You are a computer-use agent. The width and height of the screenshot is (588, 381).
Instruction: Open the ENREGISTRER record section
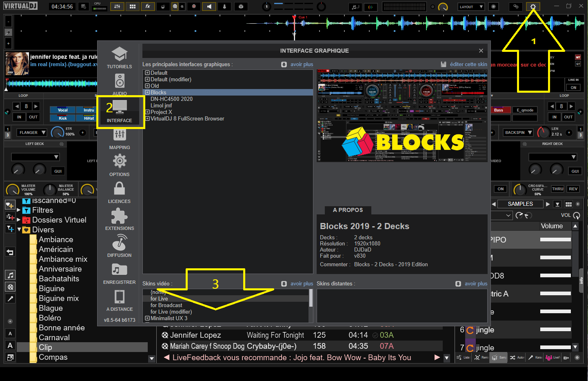tap(120, 273)
